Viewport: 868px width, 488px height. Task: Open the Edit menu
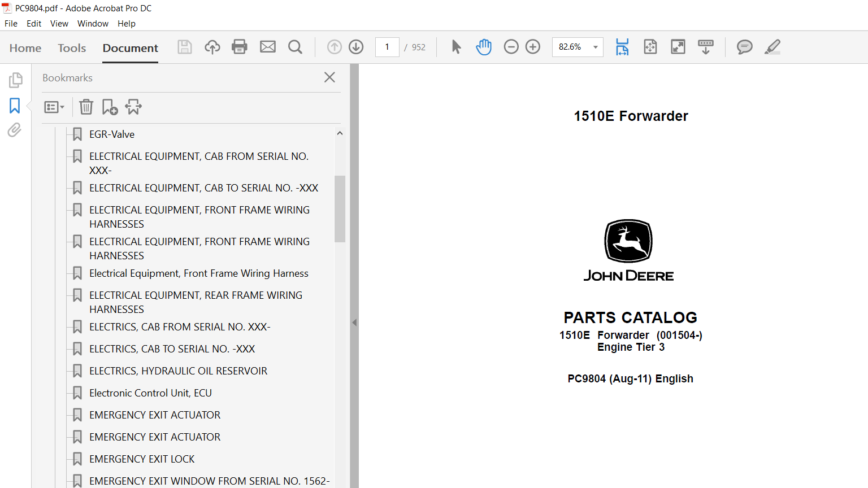pos(34,24)
